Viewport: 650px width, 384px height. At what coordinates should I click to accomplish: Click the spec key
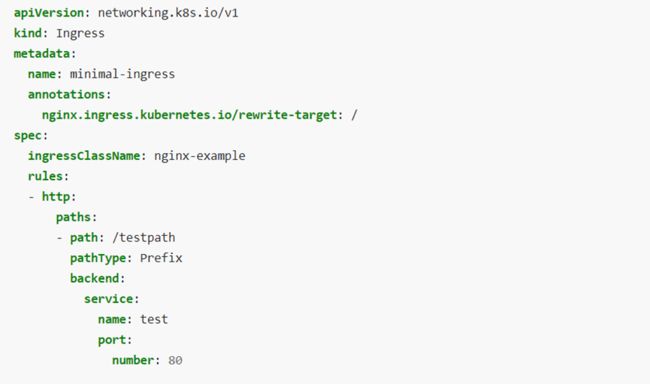pyautogui.click(x=28, y=136)
